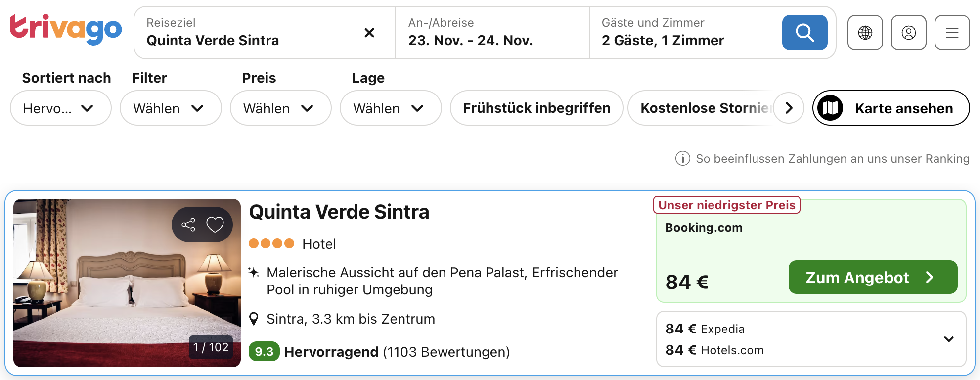Open the An-/Abreise date field
The image size is (980, 380).
491,33
